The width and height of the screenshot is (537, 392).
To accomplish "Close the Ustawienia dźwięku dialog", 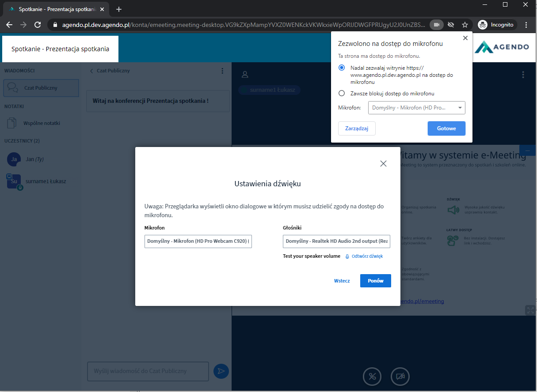I will 383,164.
